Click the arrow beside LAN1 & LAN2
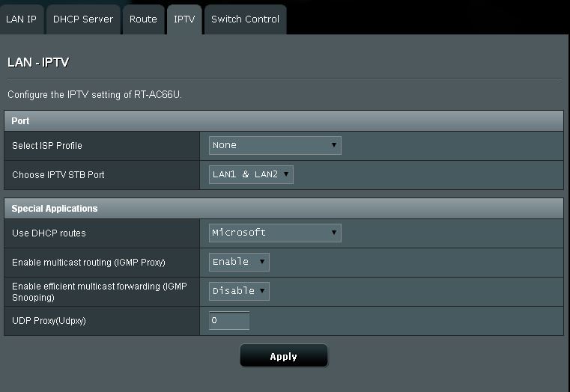Image resolution: width=570 pixels, height=392 pixels. [x=286, y=174]
